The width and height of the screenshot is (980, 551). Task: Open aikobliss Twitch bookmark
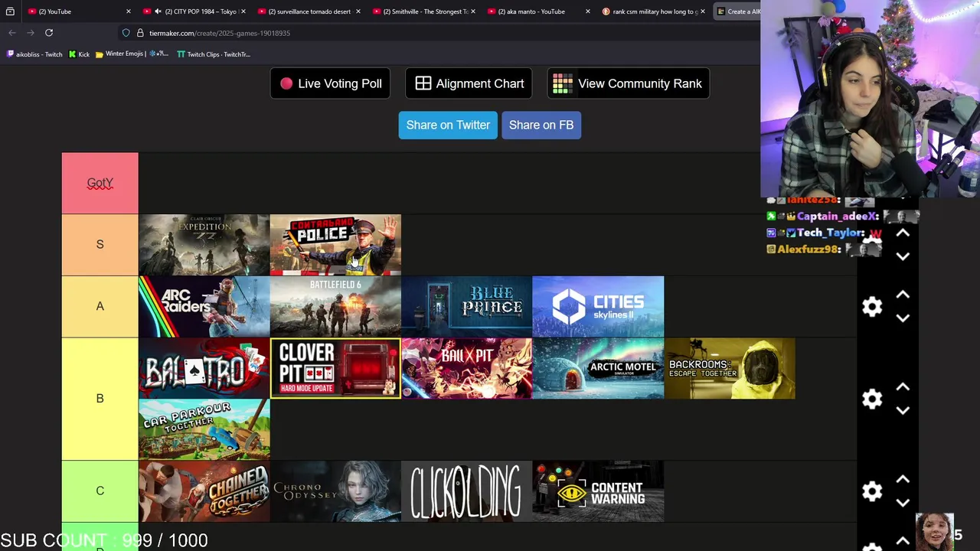pyautogui.click(x=34, y=54)
